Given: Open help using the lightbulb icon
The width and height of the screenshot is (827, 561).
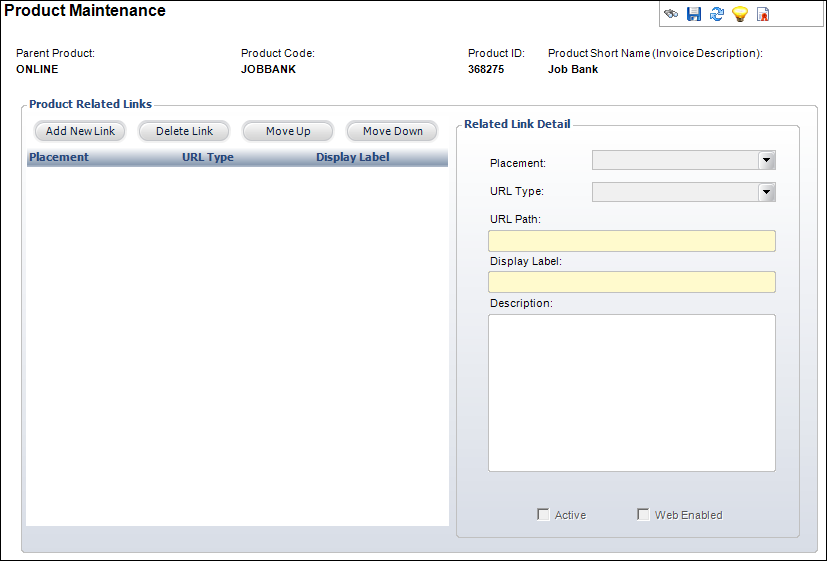Looking at the screenshot, I should coord(740,14).
